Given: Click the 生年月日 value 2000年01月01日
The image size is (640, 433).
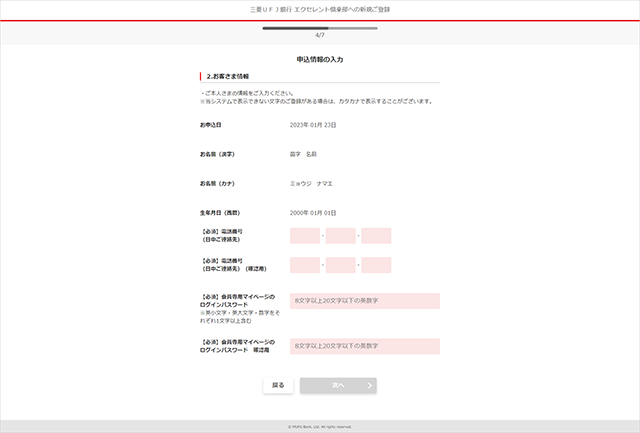Looking at the screenshot, I should point(313,213).
